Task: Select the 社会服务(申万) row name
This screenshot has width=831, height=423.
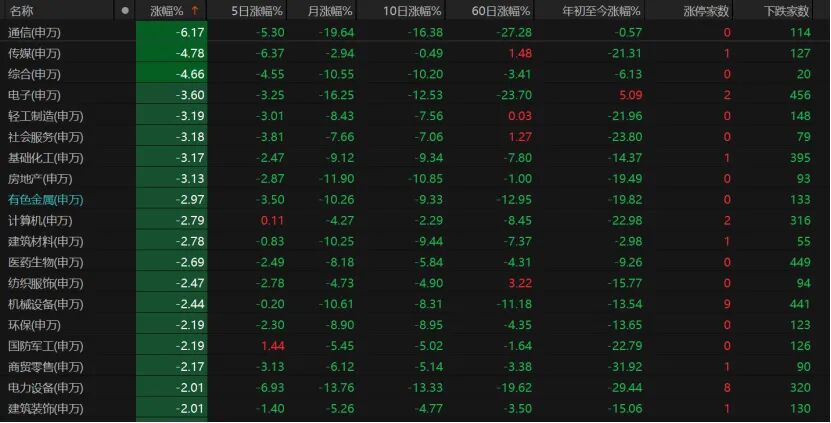Action: (x=46, y=137)
